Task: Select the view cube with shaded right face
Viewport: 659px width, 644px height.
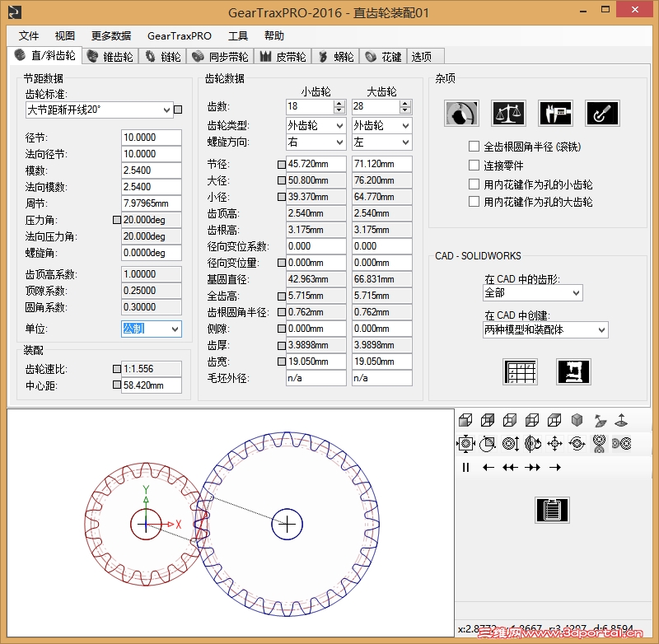Action: 510,420
